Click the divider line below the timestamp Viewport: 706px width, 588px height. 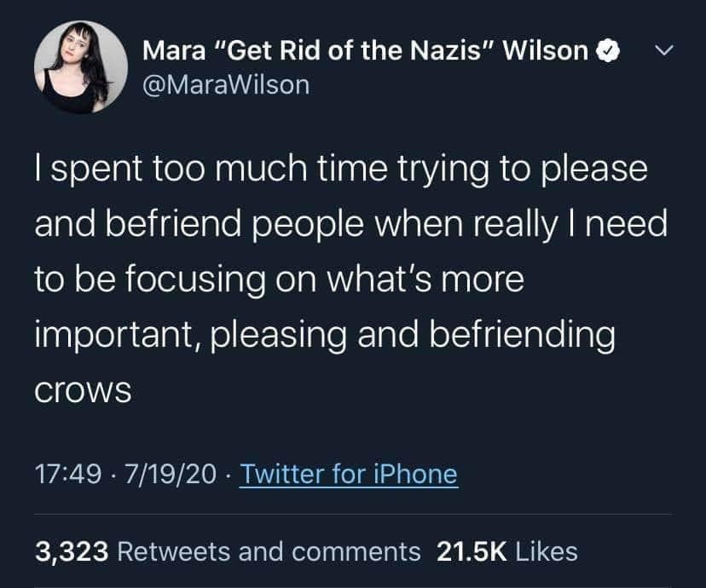(x=353, y=514)
